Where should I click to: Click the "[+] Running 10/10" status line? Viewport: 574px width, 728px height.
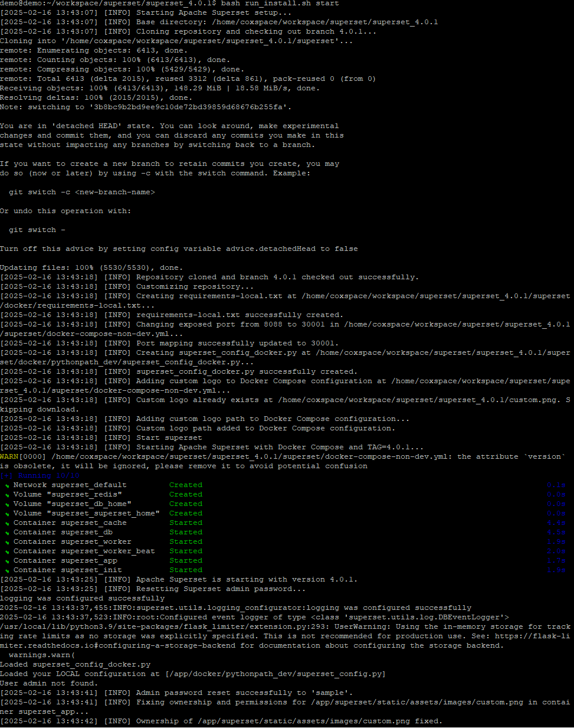click(x=40, y=476)
